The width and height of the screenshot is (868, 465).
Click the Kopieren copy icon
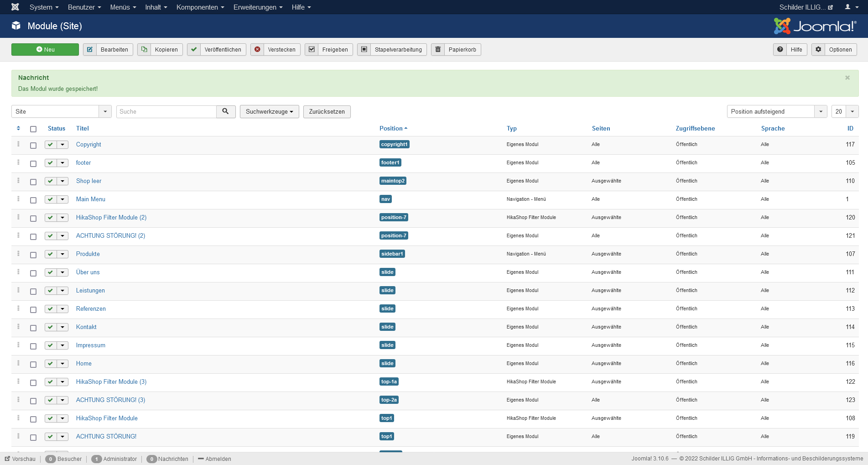144,49
